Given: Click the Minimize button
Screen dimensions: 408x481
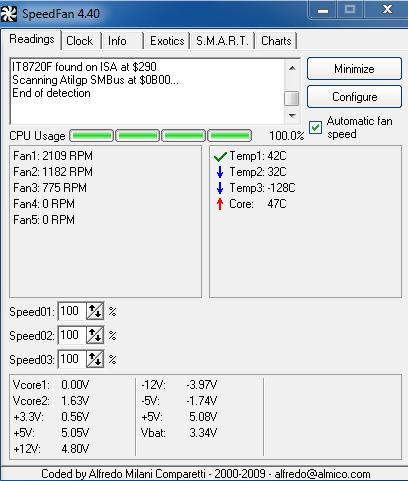Looking at the screenshot, I should pyautogui.click(x=354, y=69).
